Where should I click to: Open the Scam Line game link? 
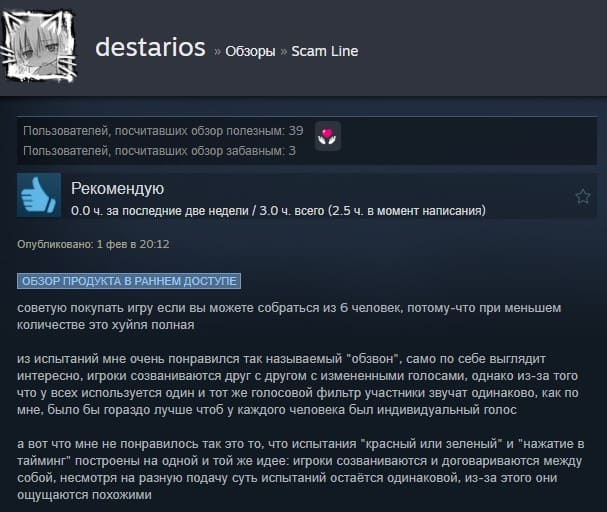pyautogui.click(x=324, y=51)
